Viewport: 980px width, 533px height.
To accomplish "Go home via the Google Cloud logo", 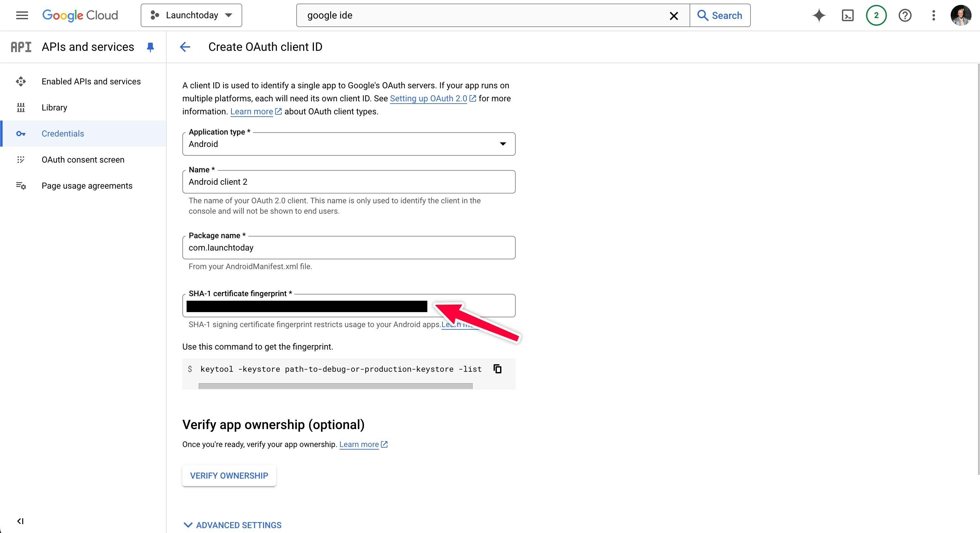I will [80, 15].
